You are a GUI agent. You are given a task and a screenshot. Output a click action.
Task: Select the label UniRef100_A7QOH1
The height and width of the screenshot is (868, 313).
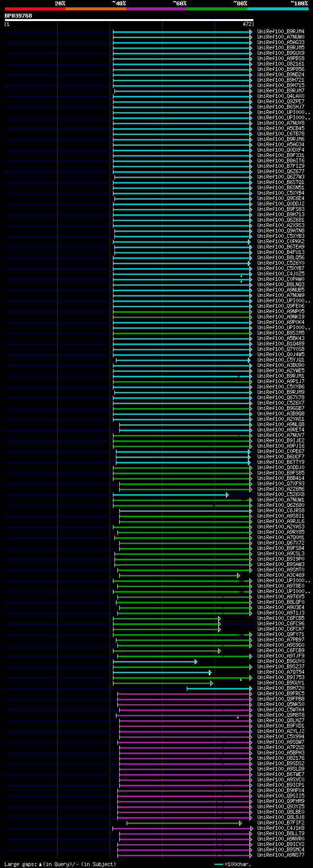[x=281, y=537]
